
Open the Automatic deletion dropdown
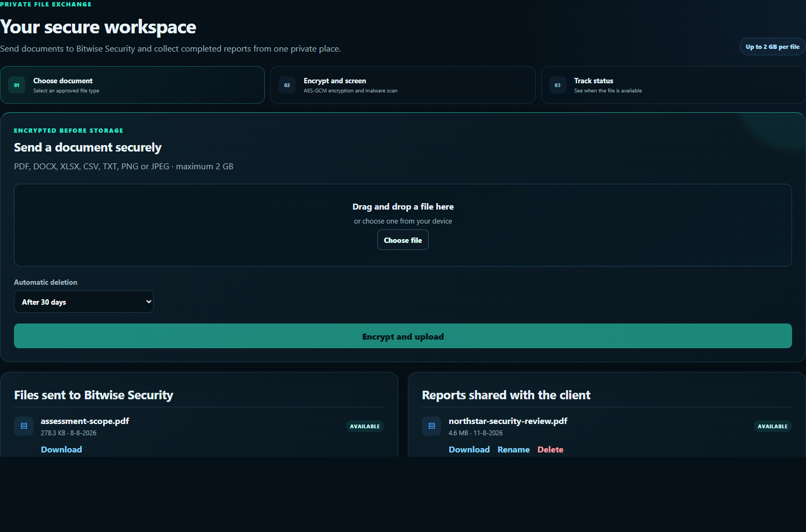coord(84,301)
